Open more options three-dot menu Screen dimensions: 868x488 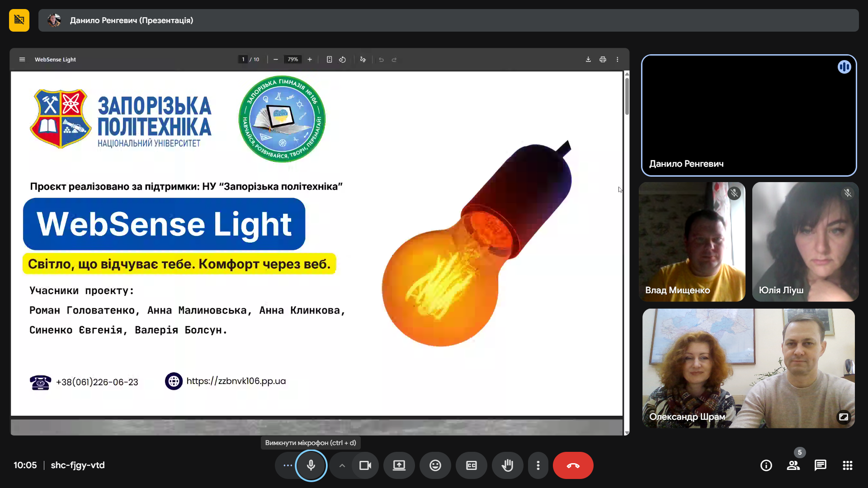538,465
